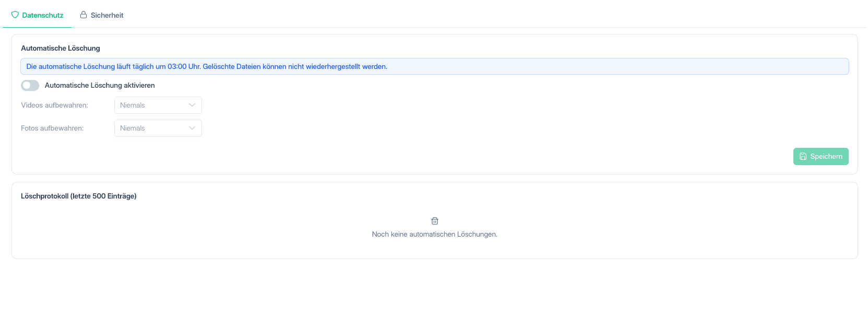Switch to the Sicherheit tab
Image resolution: width=868 pixels, height=326 pixels.
pyautogui.click(x=102, y=15)
